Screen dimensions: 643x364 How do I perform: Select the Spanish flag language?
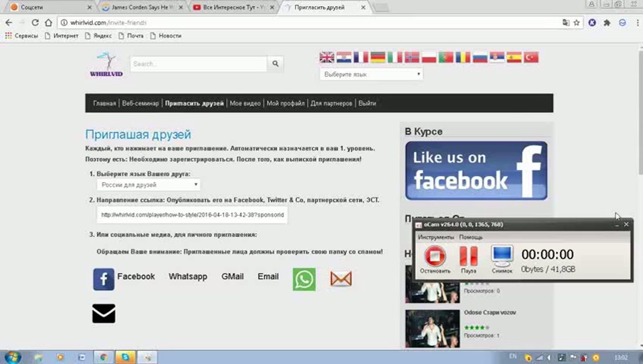click(x=514, y=57)
